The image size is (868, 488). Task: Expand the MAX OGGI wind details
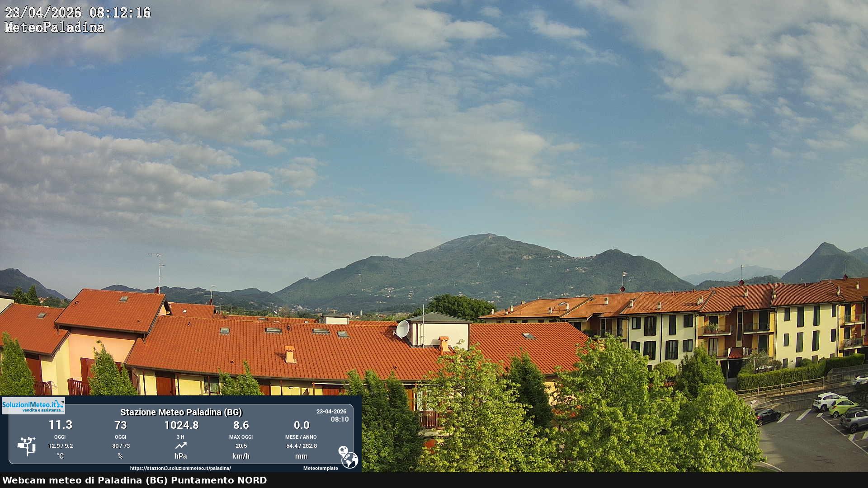(x=241, y=437)
